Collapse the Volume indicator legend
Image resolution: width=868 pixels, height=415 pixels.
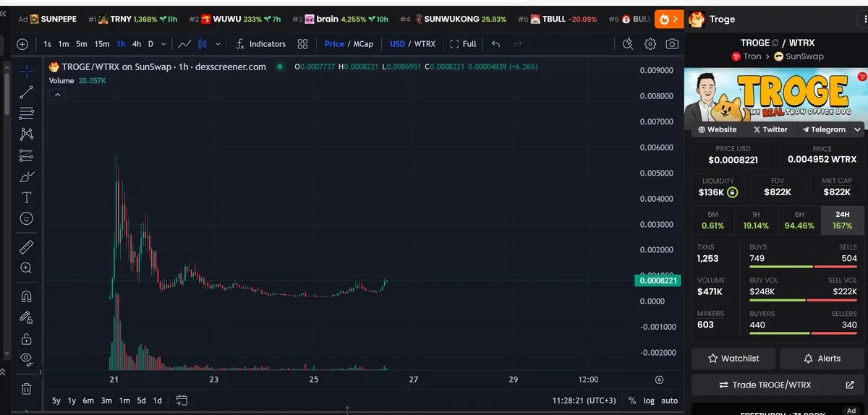[x=57, y=94]
